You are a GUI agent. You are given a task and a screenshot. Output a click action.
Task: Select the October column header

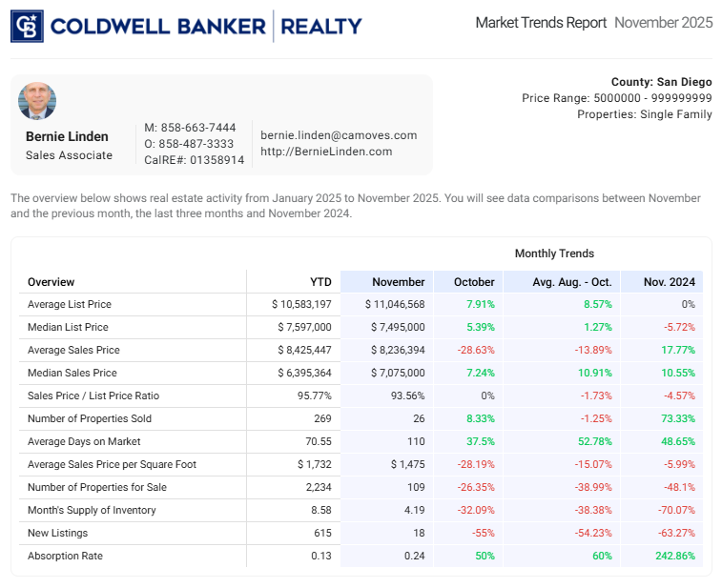coord(474,282)
